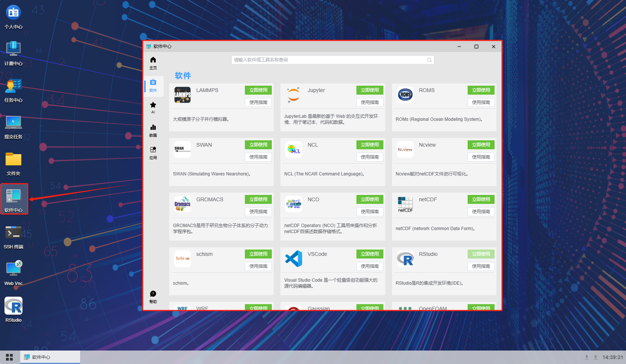
Task: Open 使用指南 for RStudio card
Action: coord(481,266)
